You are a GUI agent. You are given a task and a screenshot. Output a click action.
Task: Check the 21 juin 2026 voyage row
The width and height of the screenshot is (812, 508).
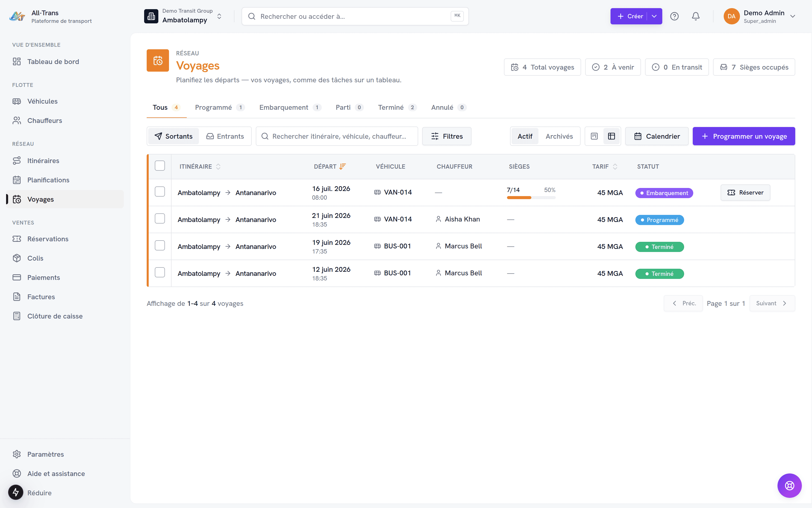click(x=160, y=218)
